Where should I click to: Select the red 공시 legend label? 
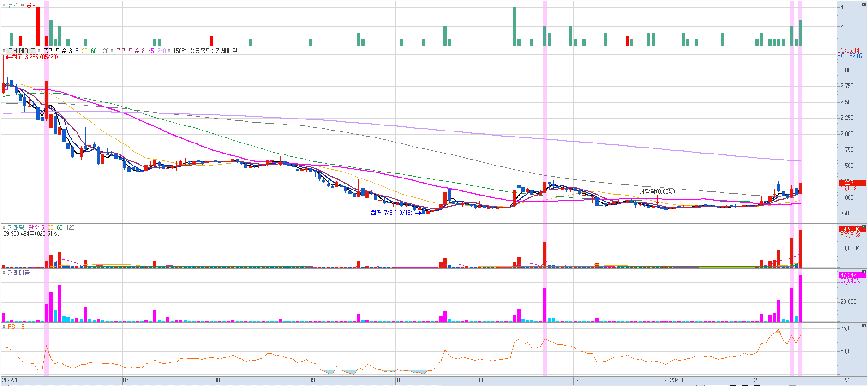(x=32, y=5)
